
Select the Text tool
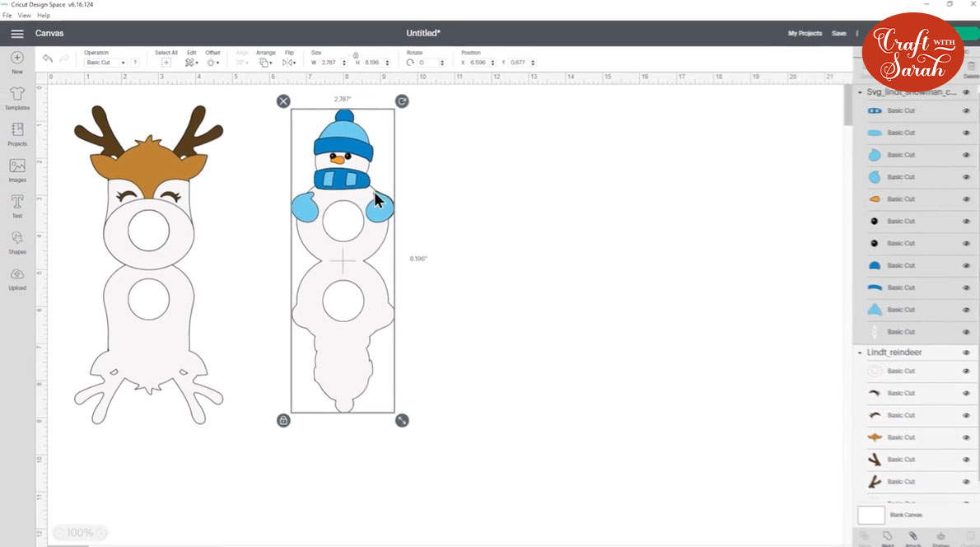pos(16,206)
